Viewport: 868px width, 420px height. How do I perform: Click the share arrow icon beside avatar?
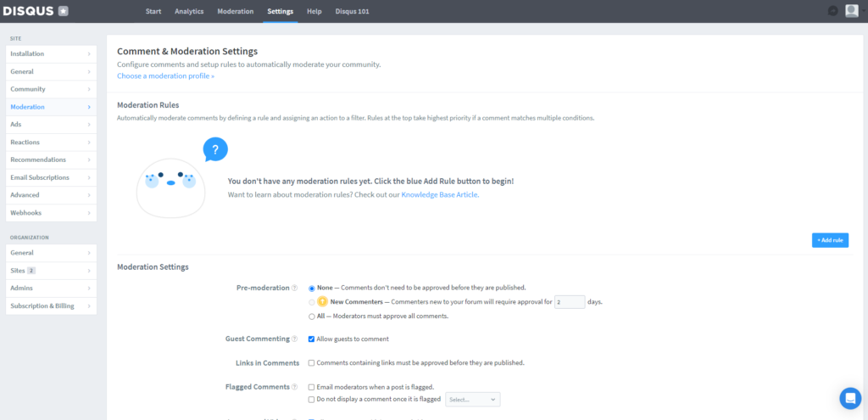pos(832,11)
